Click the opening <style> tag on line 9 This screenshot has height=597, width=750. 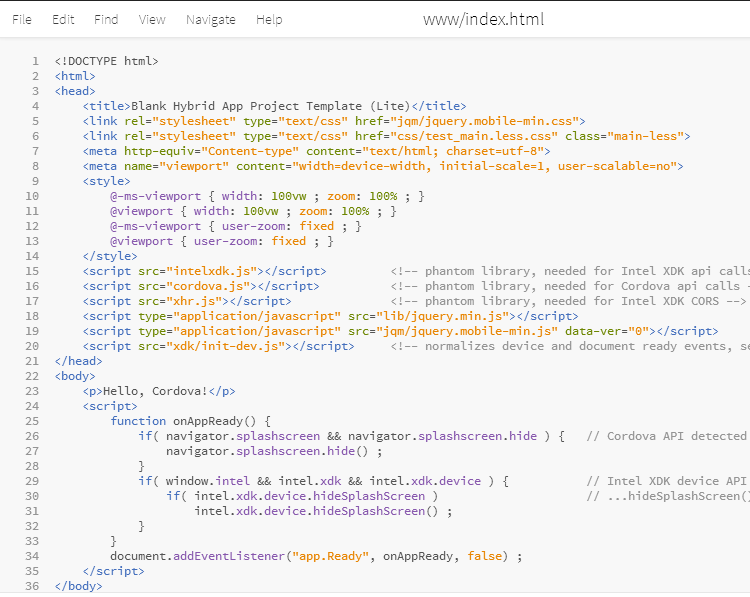pos(107,181)
